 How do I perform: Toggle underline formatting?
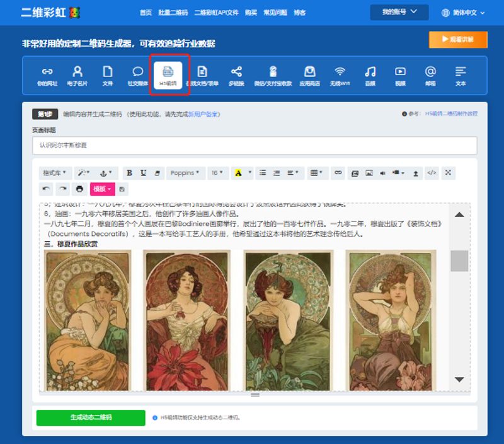point(144,173)
